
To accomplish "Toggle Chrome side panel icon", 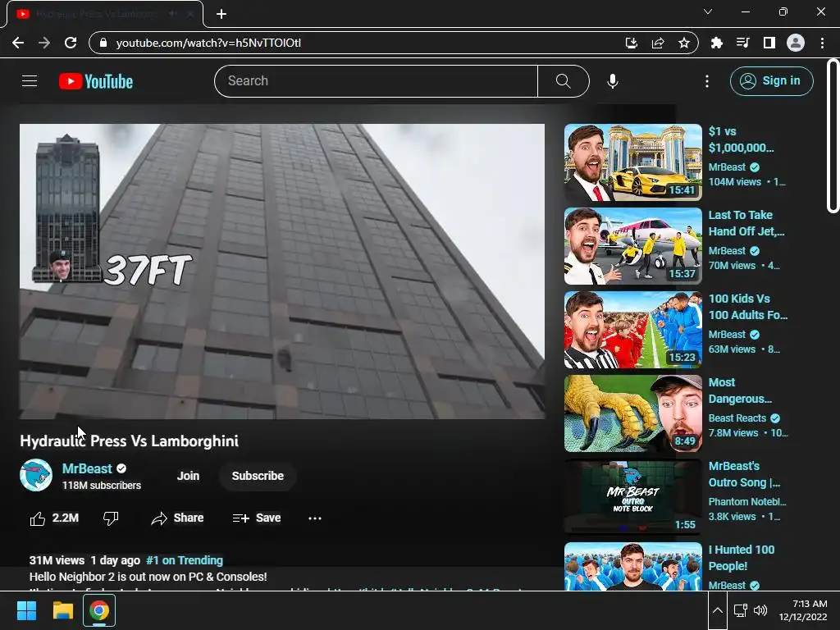I will [769, 43].
